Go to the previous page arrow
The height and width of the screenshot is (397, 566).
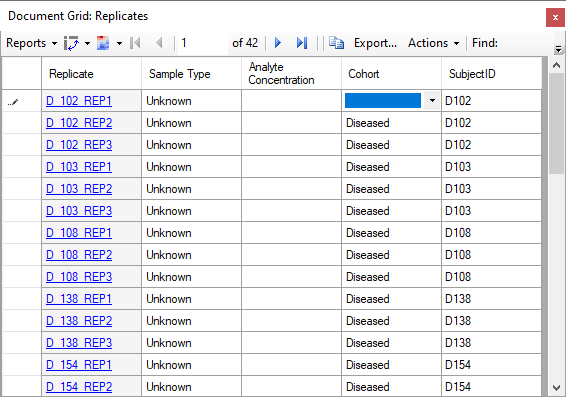[159, 43]
